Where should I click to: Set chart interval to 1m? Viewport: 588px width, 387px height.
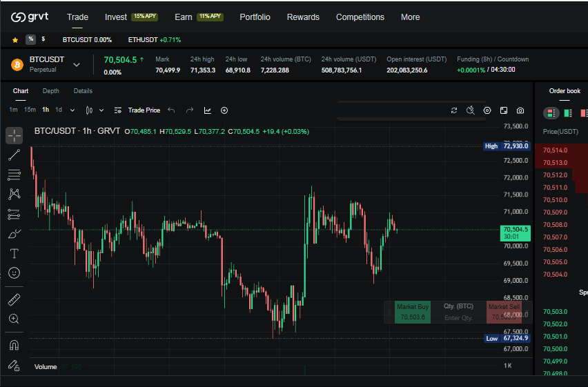[13, 110]
